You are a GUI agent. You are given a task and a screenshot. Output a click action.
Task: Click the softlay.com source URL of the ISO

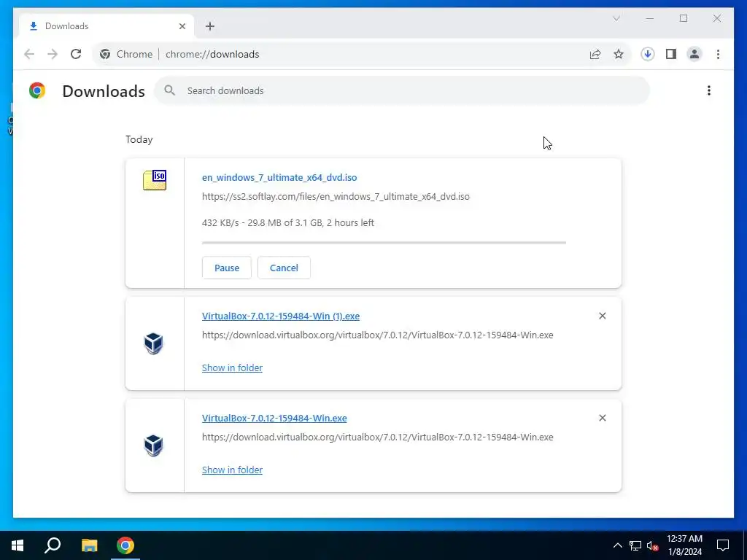336,197
